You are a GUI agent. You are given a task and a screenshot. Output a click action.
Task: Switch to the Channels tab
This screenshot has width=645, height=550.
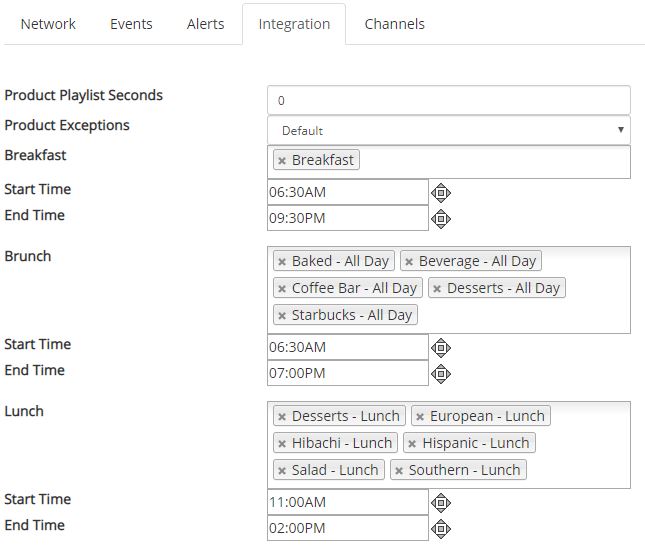coord(394,24)
